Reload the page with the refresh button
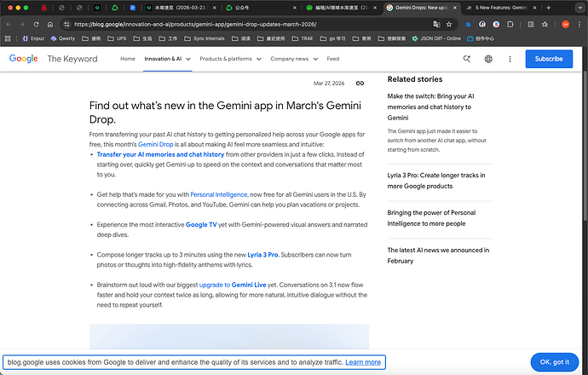588x375 pixels. pos(37,25)
